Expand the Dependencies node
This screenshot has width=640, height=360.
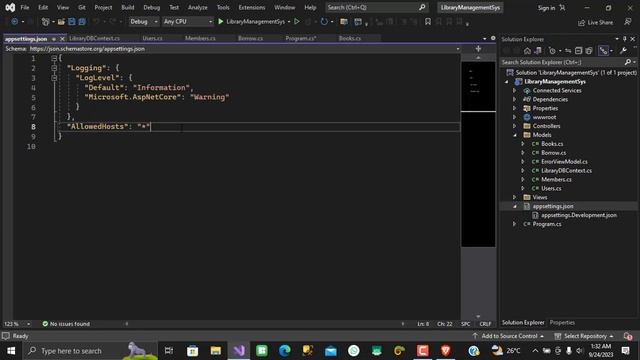pos(514,100)
